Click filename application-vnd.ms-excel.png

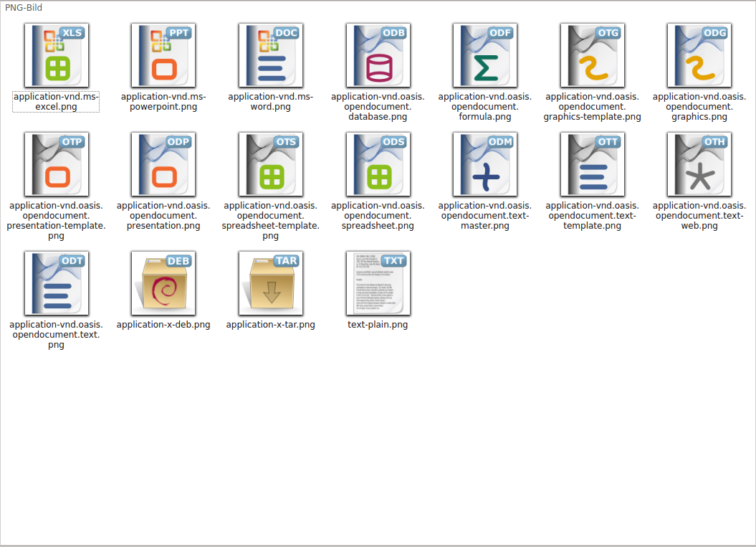(x=56, y=102)
